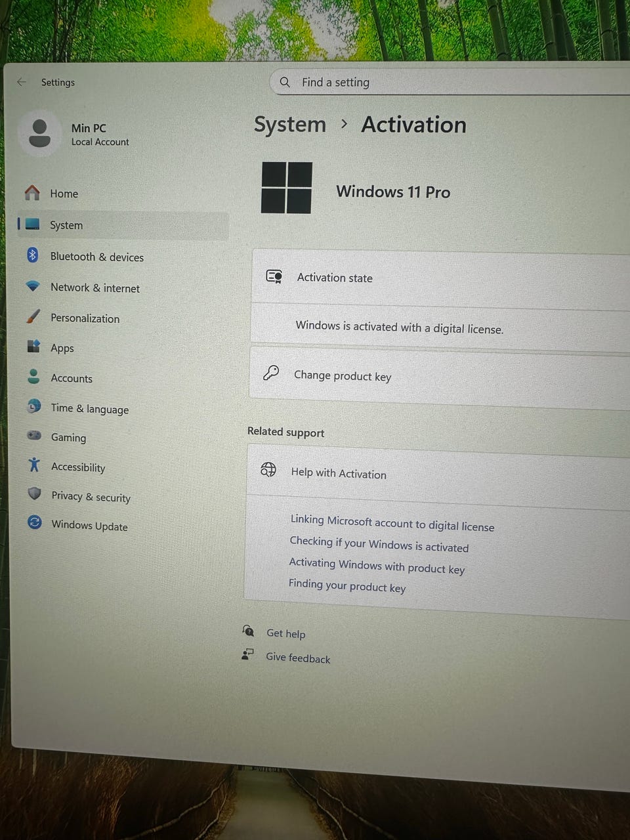Image resolution: width=630 pixels, height=840 pixels.
Task: Click the key icon for product key
Action: 270,373
